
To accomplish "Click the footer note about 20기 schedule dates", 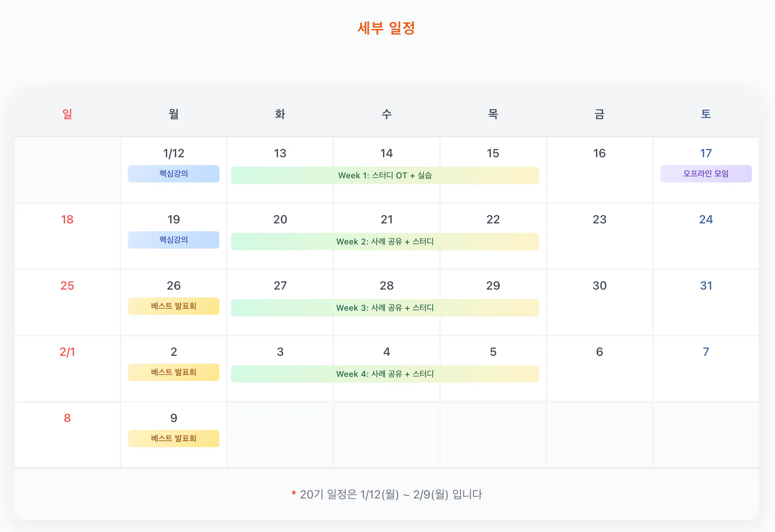I will [387, 494].
